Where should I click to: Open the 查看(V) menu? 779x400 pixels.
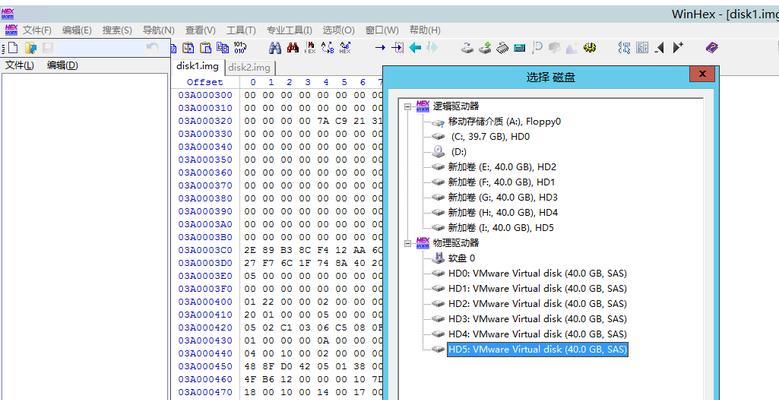(200, 30)
